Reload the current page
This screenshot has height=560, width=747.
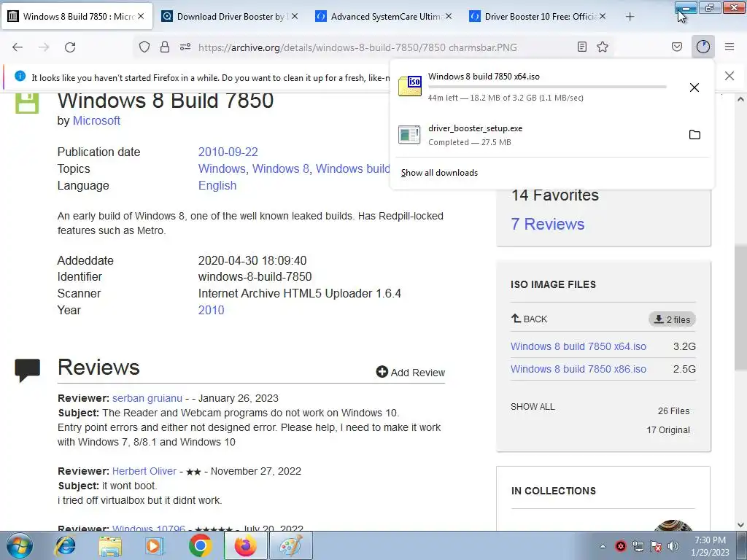click(x=70, y=47)
